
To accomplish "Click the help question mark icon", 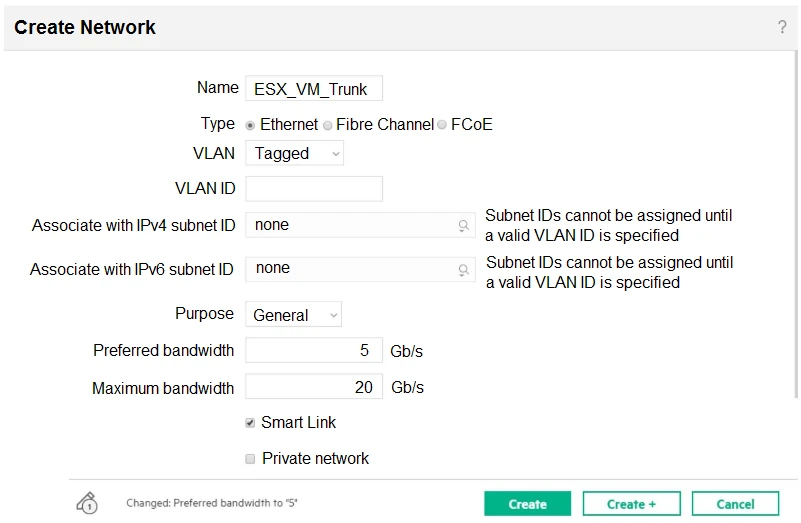I will 782,27.
